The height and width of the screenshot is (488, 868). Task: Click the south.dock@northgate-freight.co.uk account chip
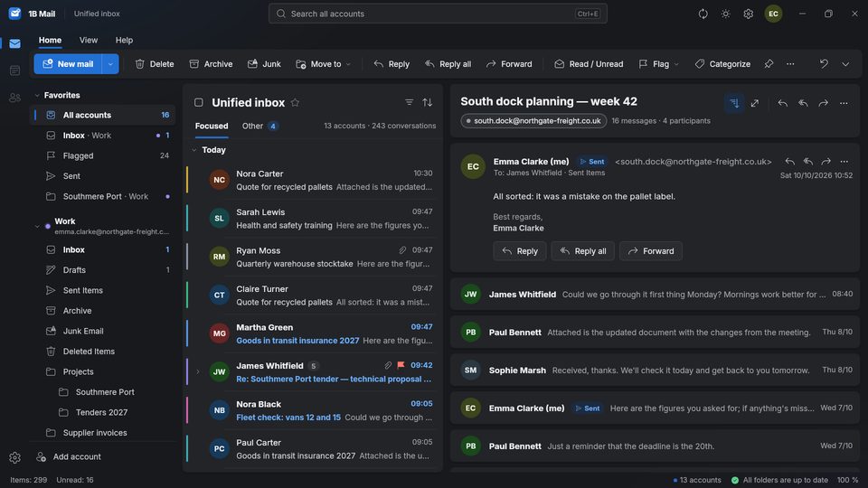pos(533,120)
